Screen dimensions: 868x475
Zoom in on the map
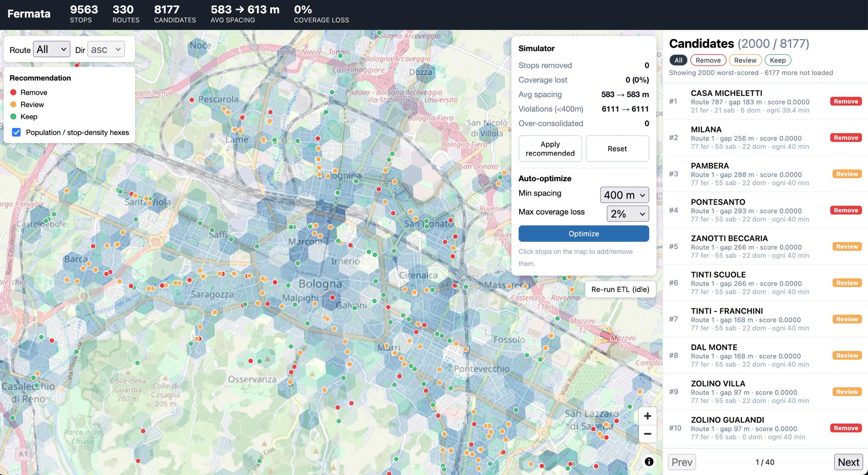click(x=647, y=416)
